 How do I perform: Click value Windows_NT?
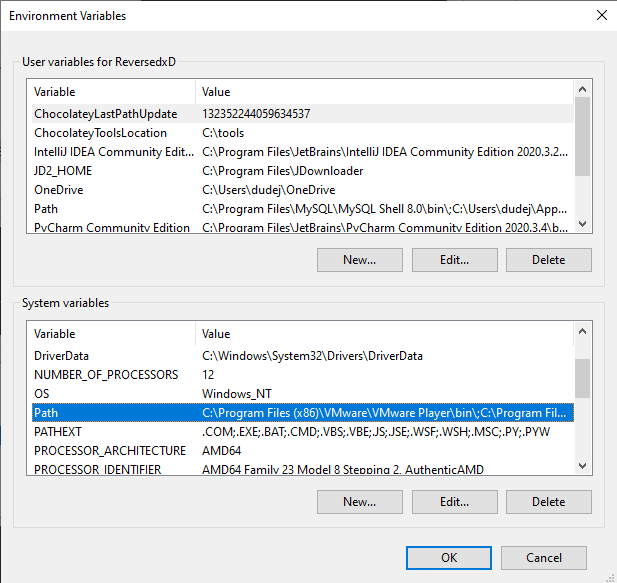pos(236,393)
